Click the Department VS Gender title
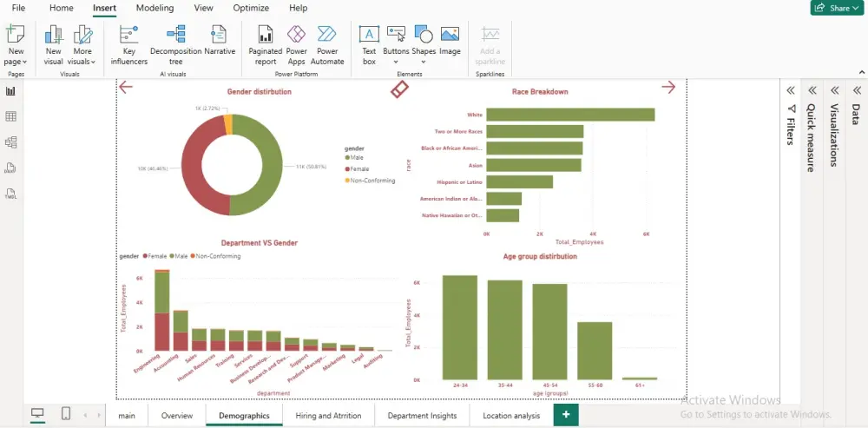 [x=259, y=242]
